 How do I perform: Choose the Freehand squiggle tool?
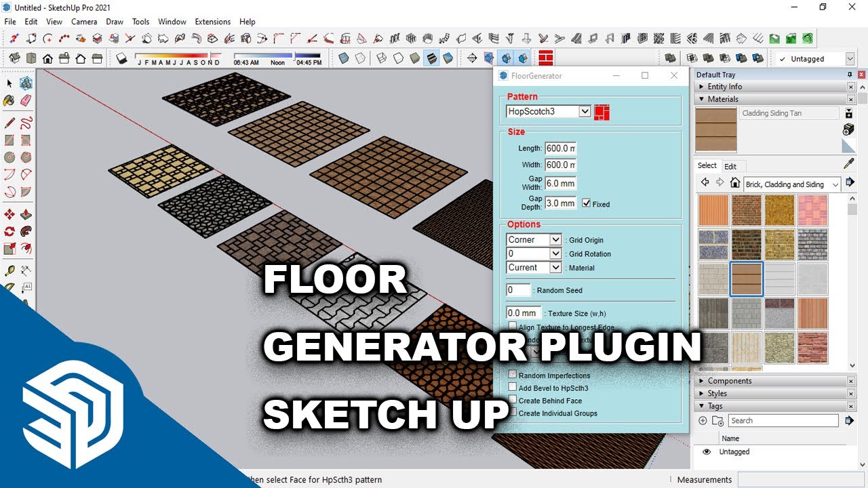point(26,123)
